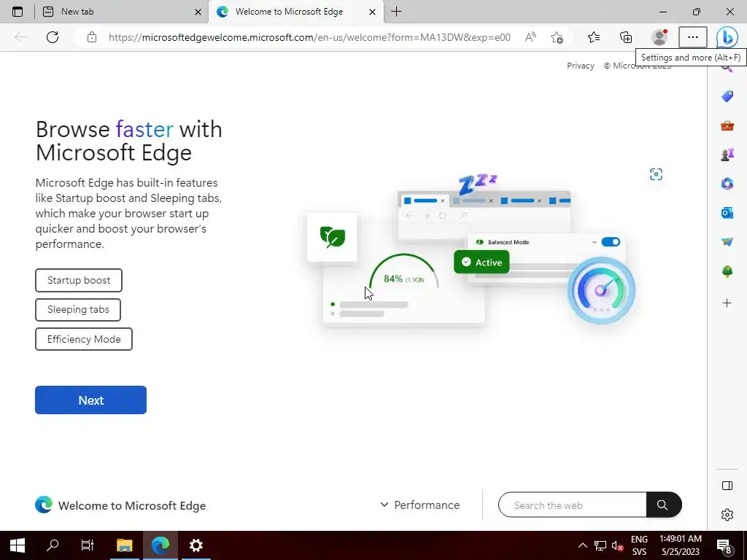The height and width of the screenshot is (560, 747).
Task: Click the muted volume tray icon
Action: point(617,545)
